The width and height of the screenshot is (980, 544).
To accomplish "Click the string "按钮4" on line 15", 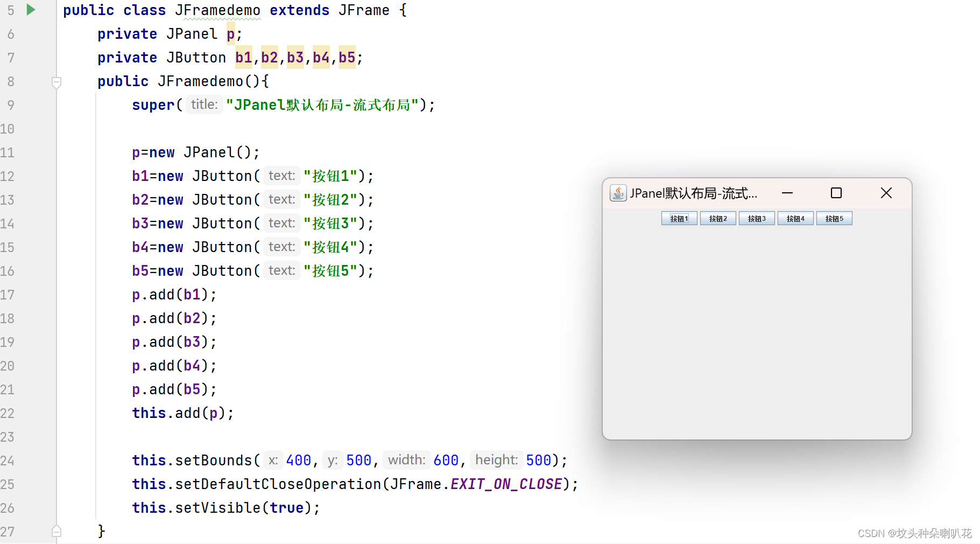I will point(330,247).
